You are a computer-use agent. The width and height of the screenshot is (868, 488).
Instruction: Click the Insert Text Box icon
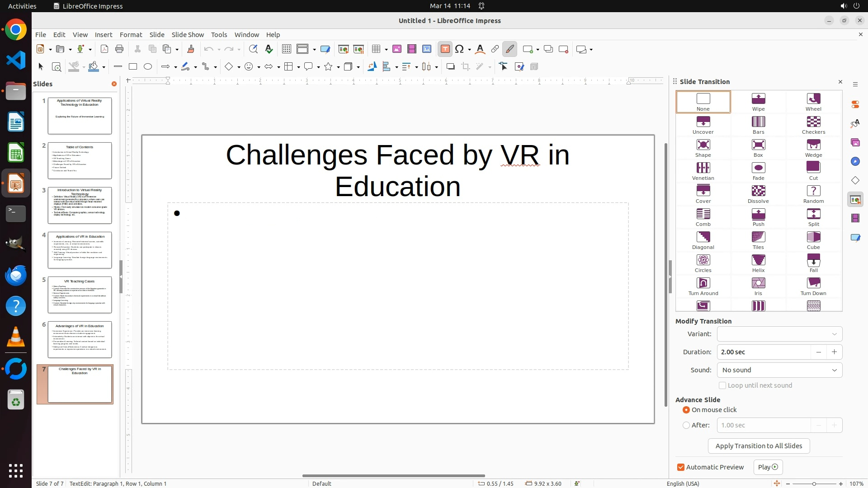point(445,49)
